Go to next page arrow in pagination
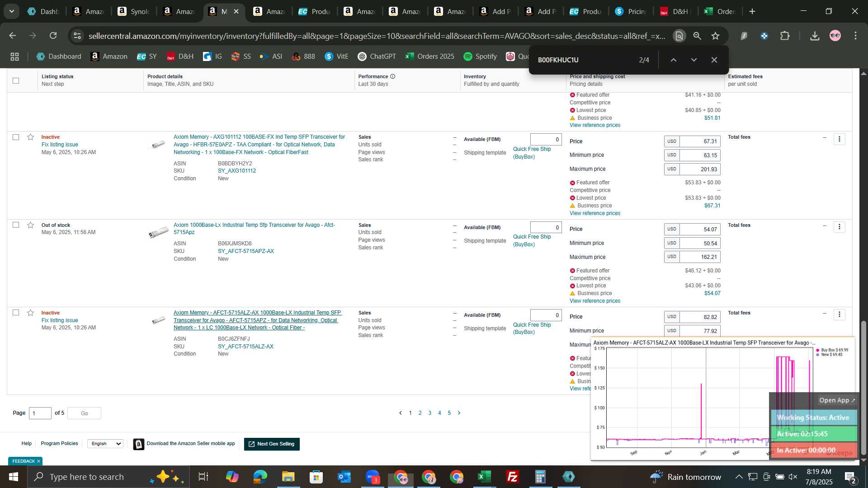The width and height of the screenshot is (868, 488). pyautogui.click(x=459, y=413)
